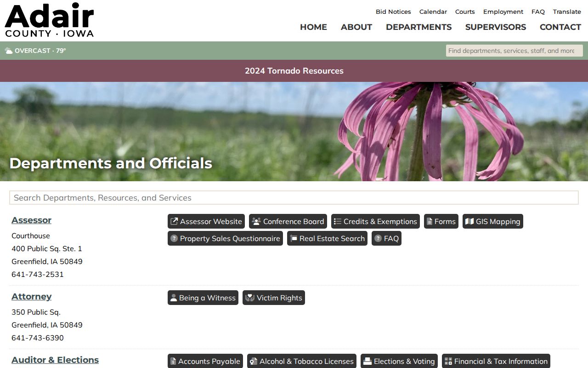Click the Attorney phone number 641-743-6390

tap(38, 338)
